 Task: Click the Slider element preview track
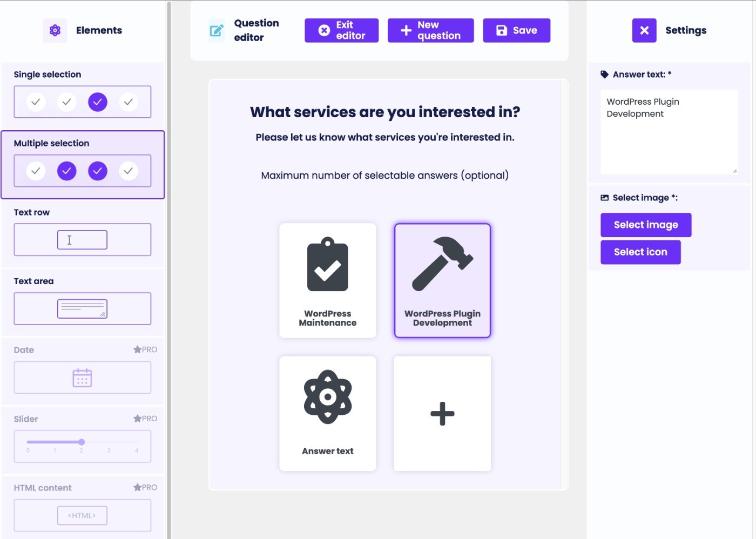(82, 442)
